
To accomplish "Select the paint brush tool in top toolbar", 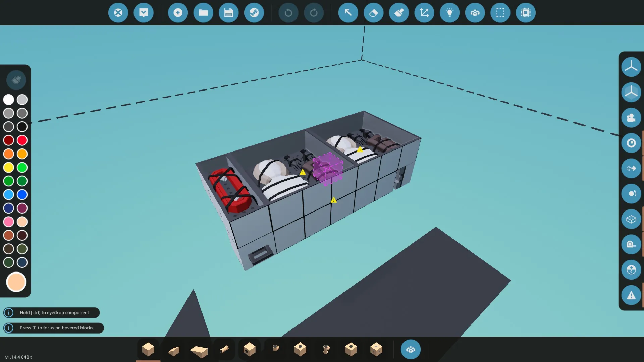I will pos(399,13).
